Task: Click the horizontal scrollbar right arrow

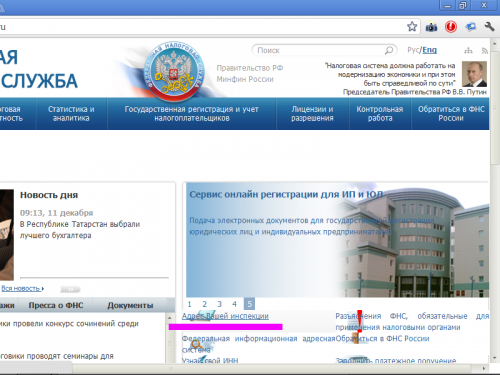Action: click(484, 368)
